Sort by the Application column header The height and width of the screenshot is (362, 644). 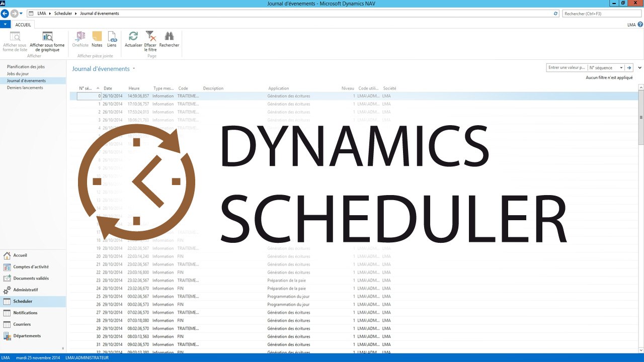[x=279, y=88]
